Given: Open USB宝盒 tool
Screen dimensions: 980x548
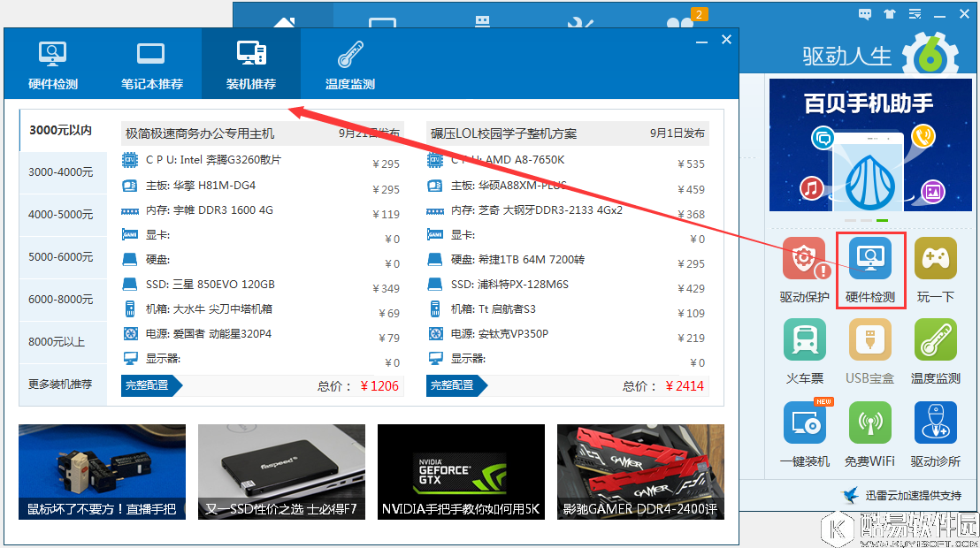Looking at the screenshot, I should (870, 340).
